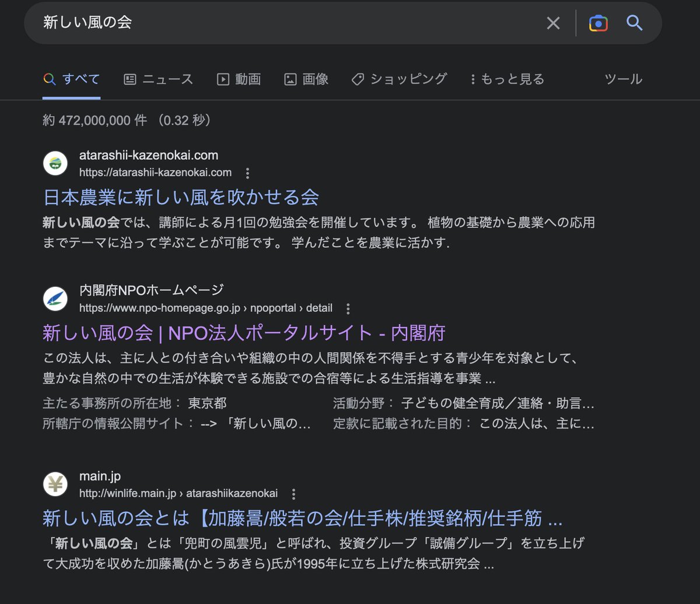Click 活動分野： 子どもの健全育成 text
Viewport: 700px width, 604px height.
click(464, 403)
